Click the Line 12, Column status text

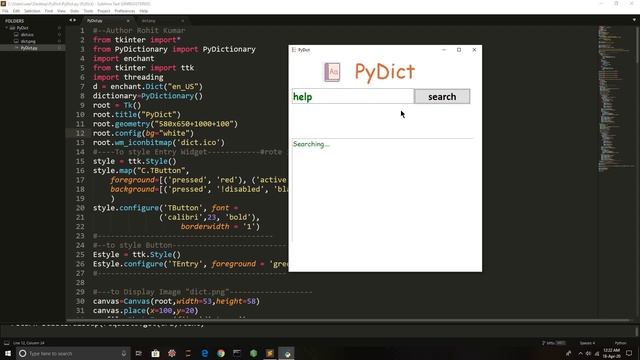pyautogui.click(x=29, y=343)
